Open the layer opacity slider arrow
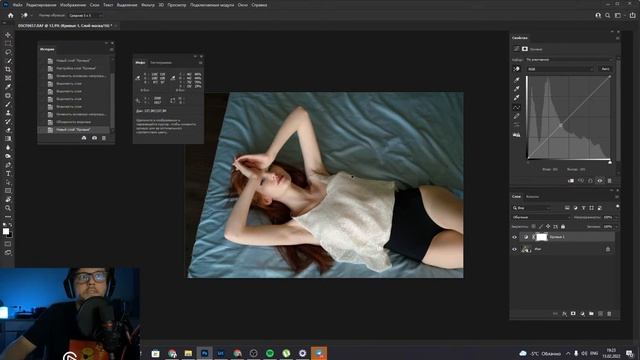Screen dimensions: 640x360 pyautogui.click(x=616, y=217)
